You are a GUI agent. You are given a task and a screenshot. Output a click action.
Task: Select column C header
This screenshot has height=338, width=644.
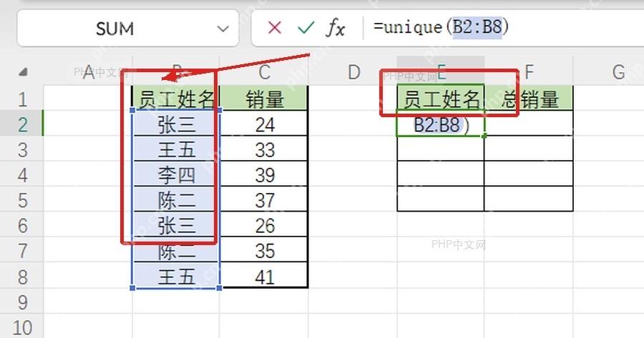coord(264,73)
